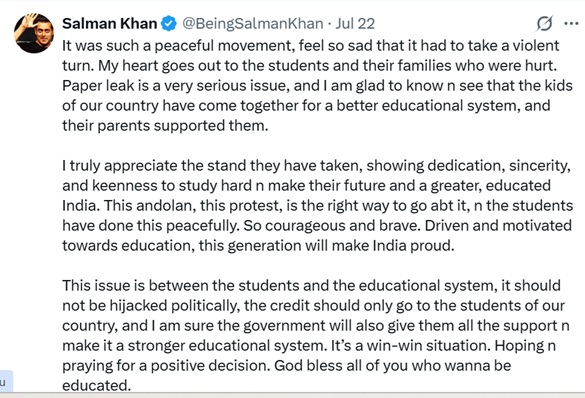Open the Salman Khan display name
Image resolution: width=585 pixels, height=398 pixels.
click(x=110, y=23)
